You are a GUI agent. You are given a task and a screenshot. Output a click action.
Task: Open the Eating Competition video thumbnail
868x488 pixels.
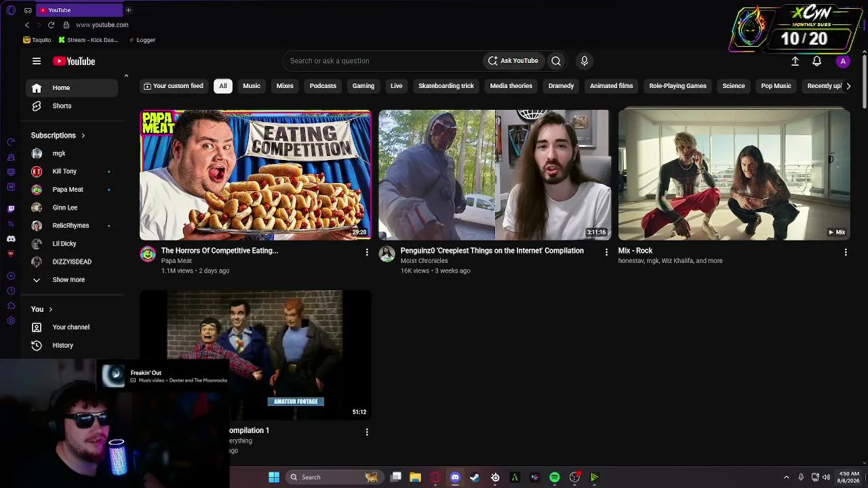point(256,175)
